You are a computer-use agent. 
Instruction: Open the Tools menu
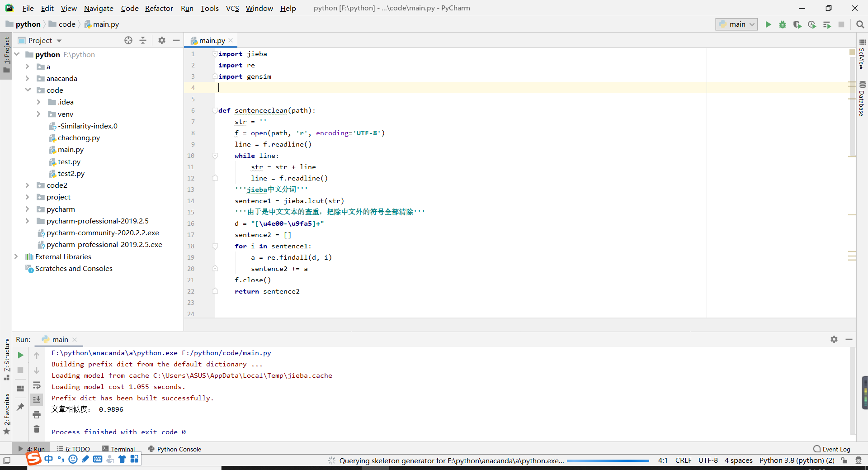pyautogui.click(x=209, y=8)
